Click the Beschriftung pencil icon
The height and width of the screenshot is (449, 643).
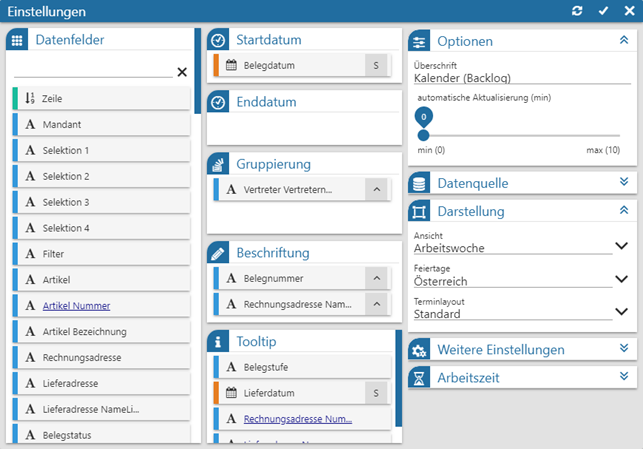218,253
